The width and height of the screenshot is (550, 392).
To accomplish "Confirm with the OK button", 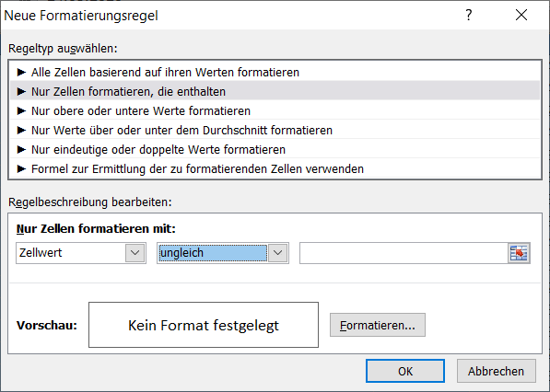I will tap(405, 371).
